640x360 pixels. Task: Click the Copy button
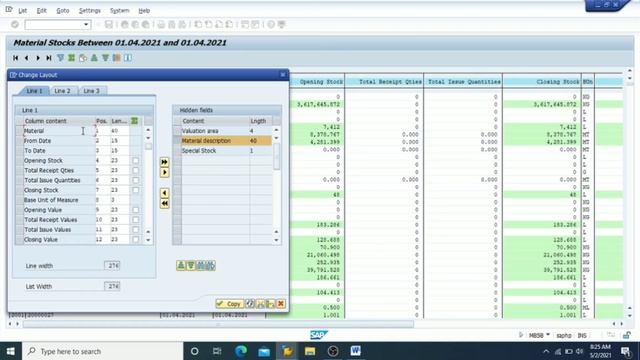(229, 304)
